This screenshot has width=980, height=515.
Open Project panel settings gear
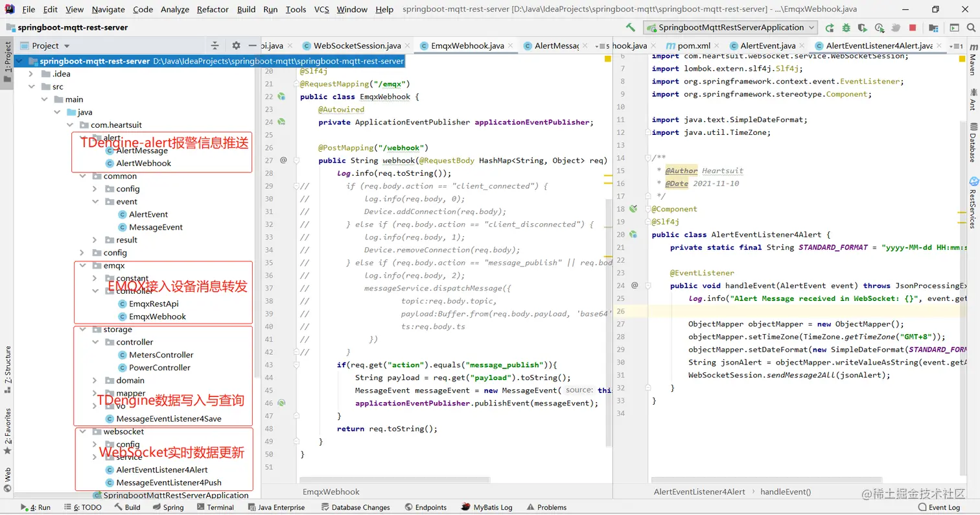pyautogui.click(x=236, y=45)
